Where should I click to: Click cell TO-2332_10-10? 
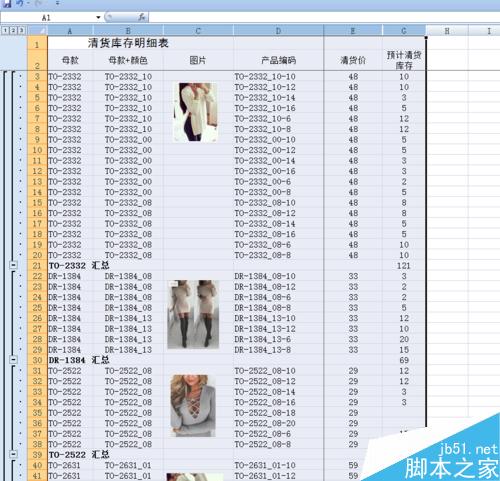265,77
